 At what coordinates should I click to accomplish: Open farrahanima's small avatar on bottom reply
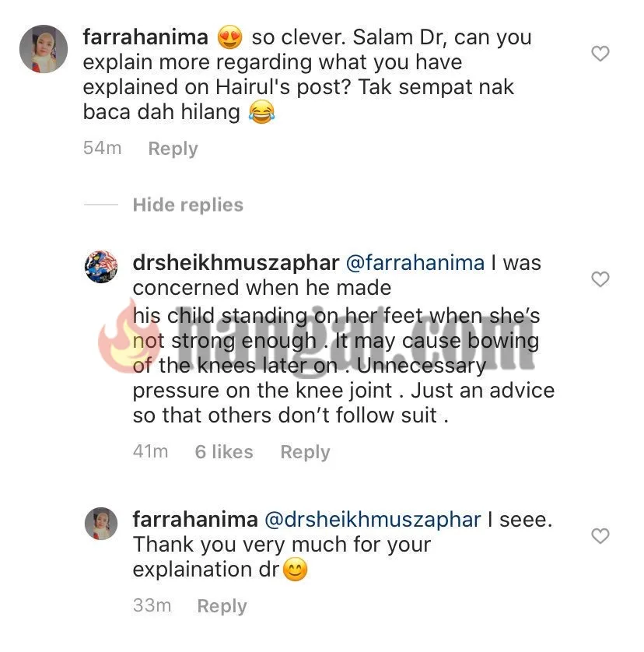(101, 524)
